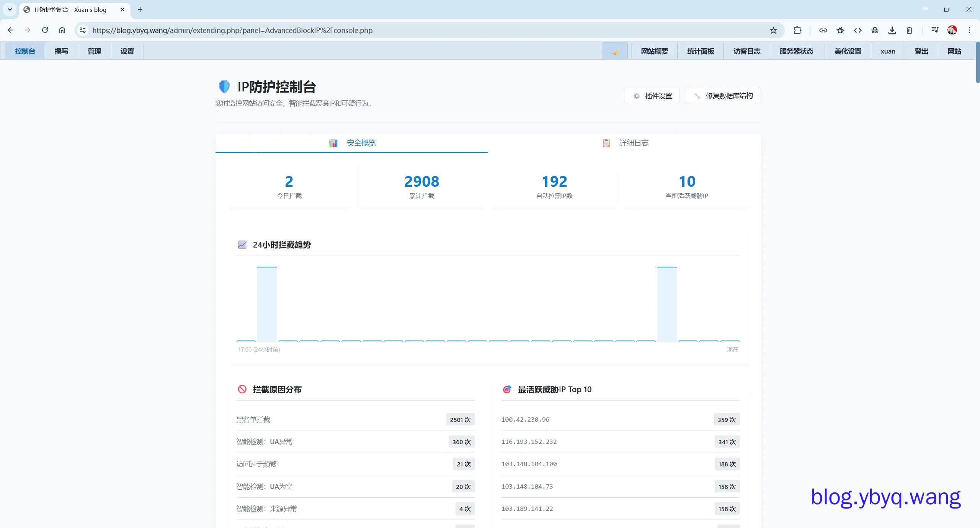This screenshot has height=528, width=980.
Task: Open the 设置 menu
Action: coord(127,51)
